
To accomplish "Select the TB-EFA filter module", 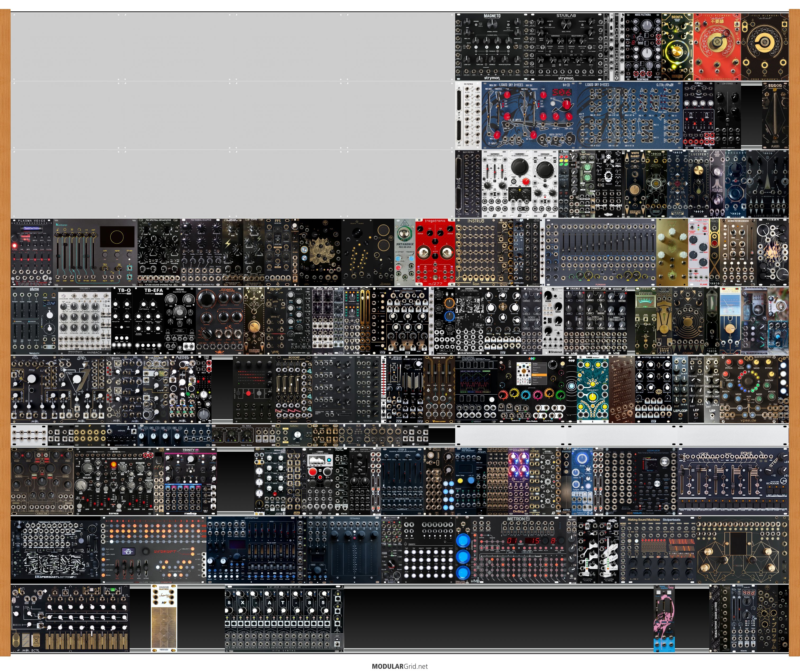I will pos(148,321).
